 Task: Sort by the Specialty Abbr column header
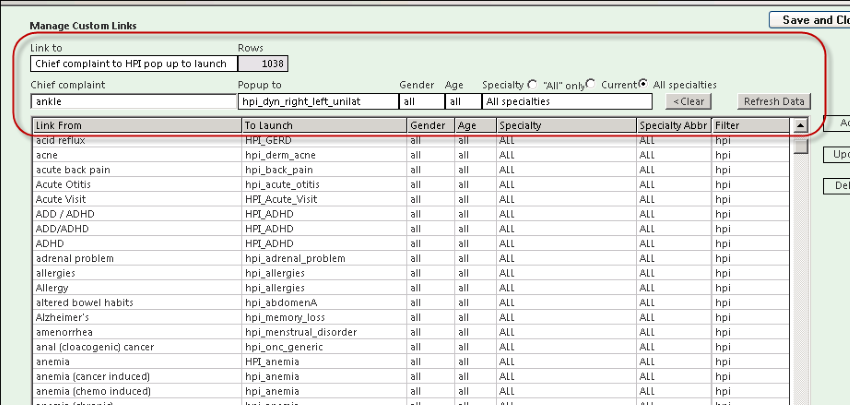(674, 126)
